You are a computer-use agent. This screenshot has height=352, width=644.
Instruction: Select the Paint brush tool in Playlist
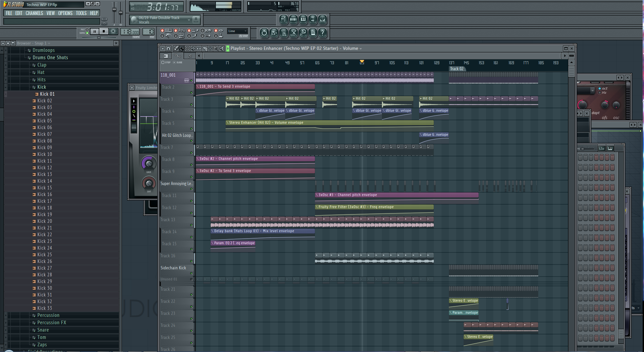coord(182,49)
